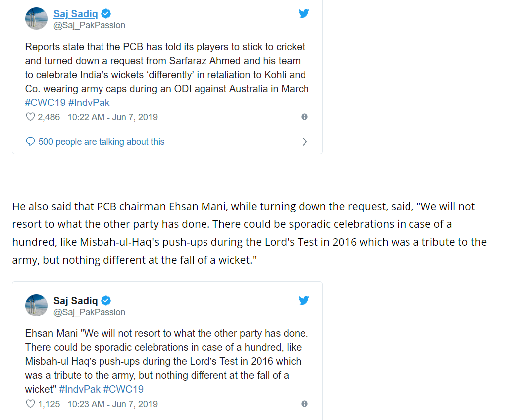Open "500 people are talking about this"
The width and height of the screenshot is (509, 420).
(x=102, y=142)
